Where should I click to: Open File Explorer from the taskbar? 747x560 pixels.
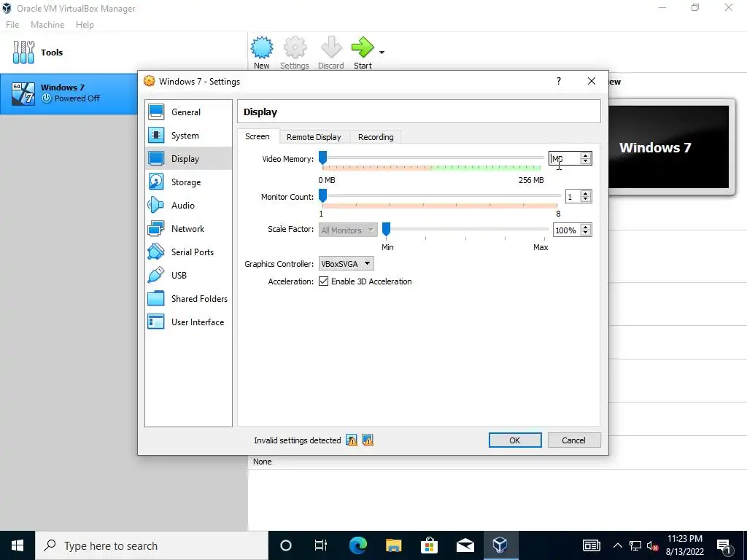[x=393, y=545]
